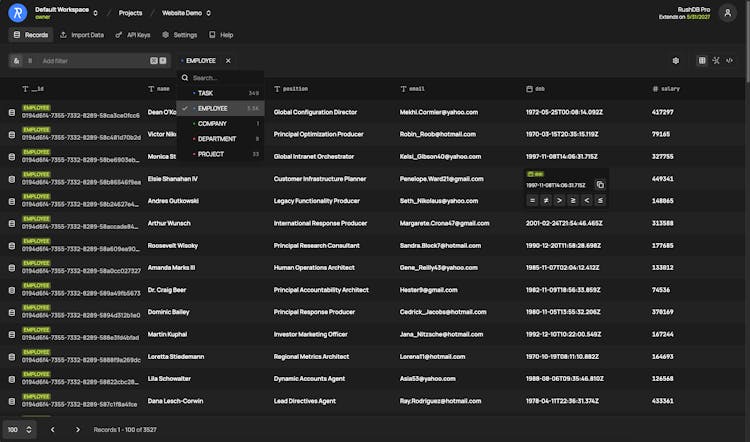
Task: Open the page size 100 selector
Action: [18, 429]
